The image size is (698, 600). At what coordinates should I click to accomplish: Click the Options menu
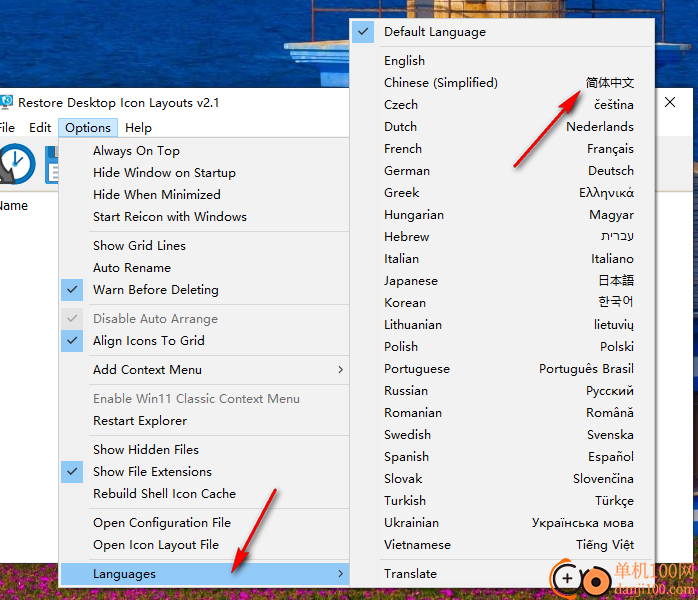88,128
